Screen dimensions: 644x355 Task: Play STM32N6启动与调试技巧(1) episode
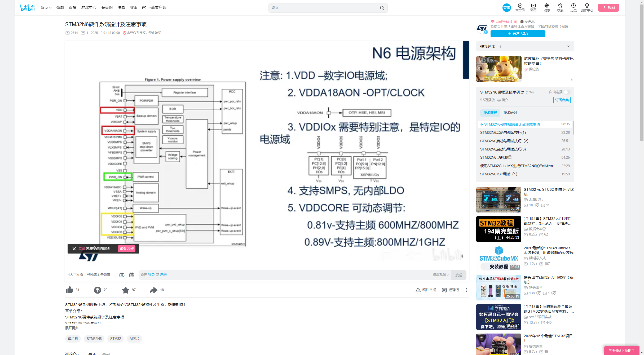click(x=525, y=133)
